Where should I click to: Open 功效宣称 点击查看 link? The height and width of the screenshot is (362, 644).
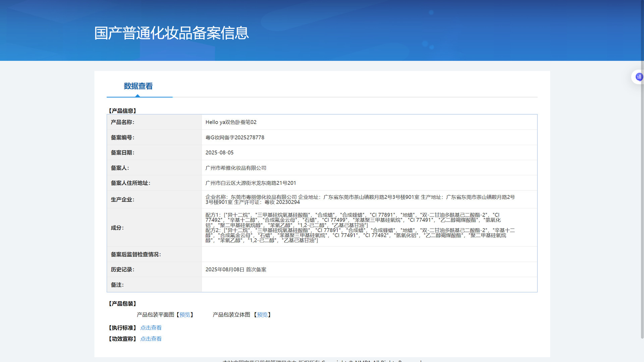coord(151,339)
